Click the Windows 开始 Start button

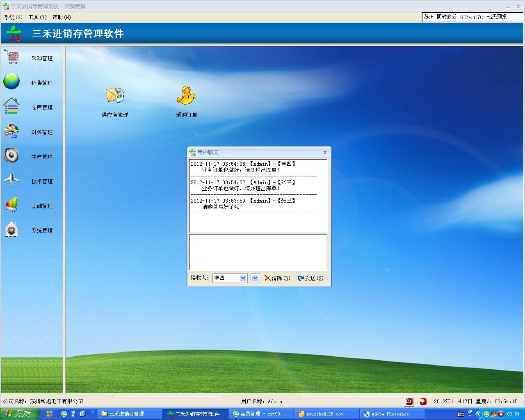click(x=19, y=414)
